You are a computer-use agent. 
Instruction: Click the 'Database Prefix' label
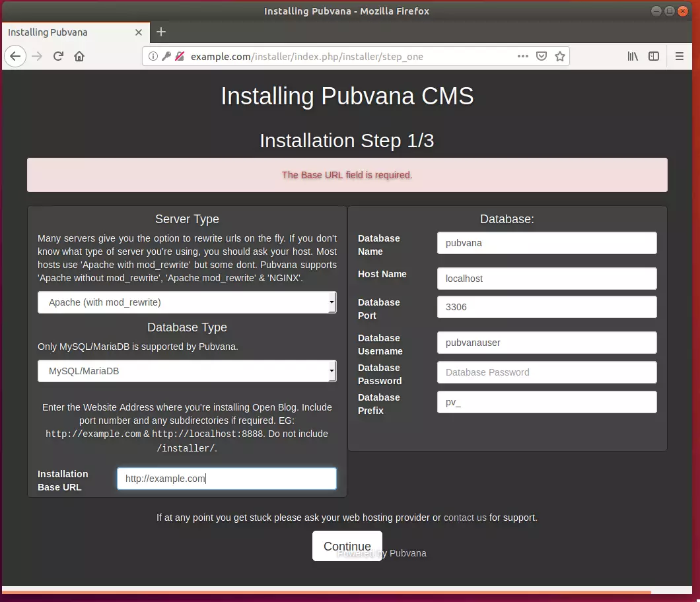pos(379,404)
